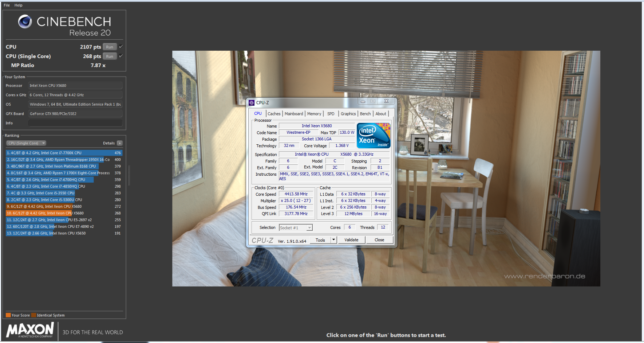Image resolution: width=644 pixels, height=343 pixels.
Task: Click the Technology value 32 nm
Action: 289,146
